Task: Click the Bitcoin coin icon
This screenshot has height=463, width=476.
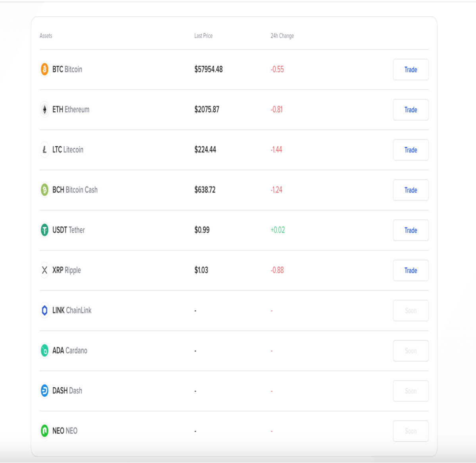Action: click(x=44, y=69)
